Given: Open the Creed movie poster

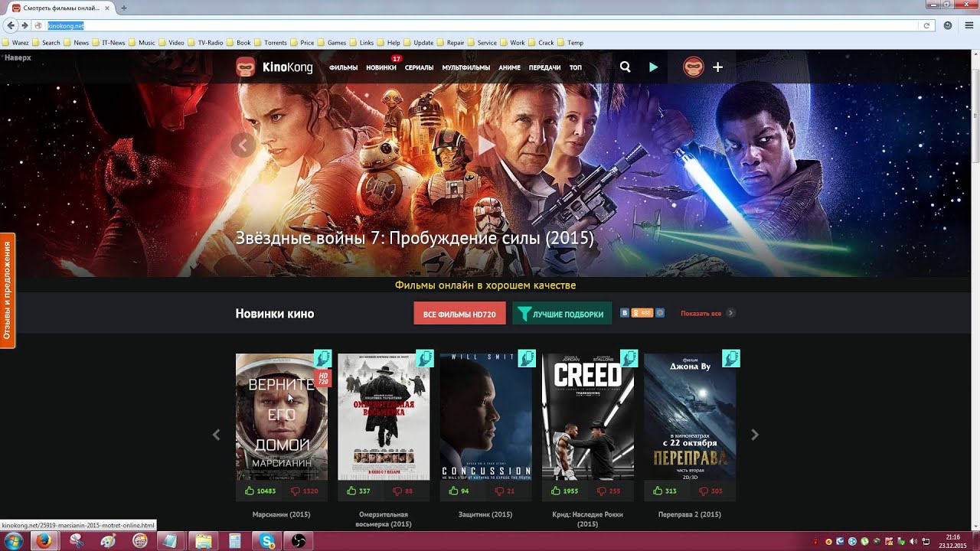Looking at the screenshot, I should click(x=588, y=416).
